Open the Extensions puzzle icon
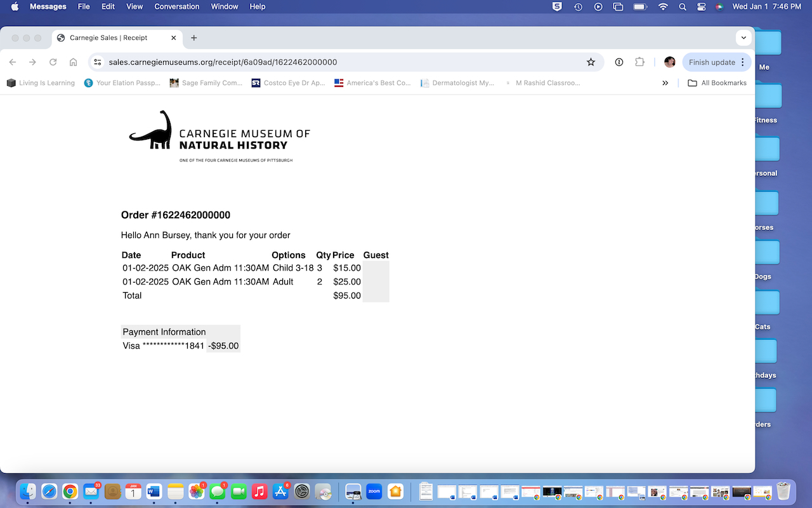Screen dimensions: 812x508 tap(639, 62)
